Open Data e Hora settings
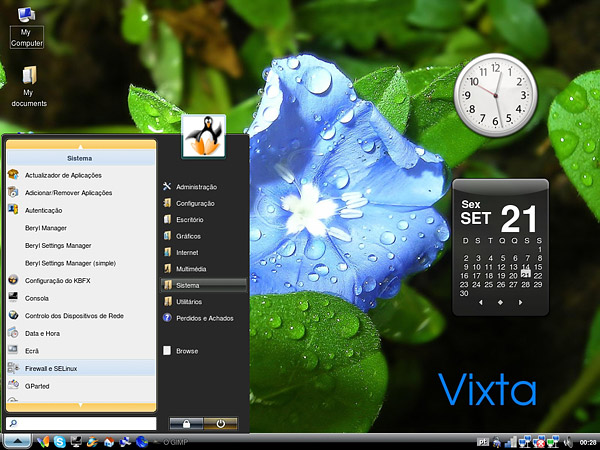 pos(81,333)
